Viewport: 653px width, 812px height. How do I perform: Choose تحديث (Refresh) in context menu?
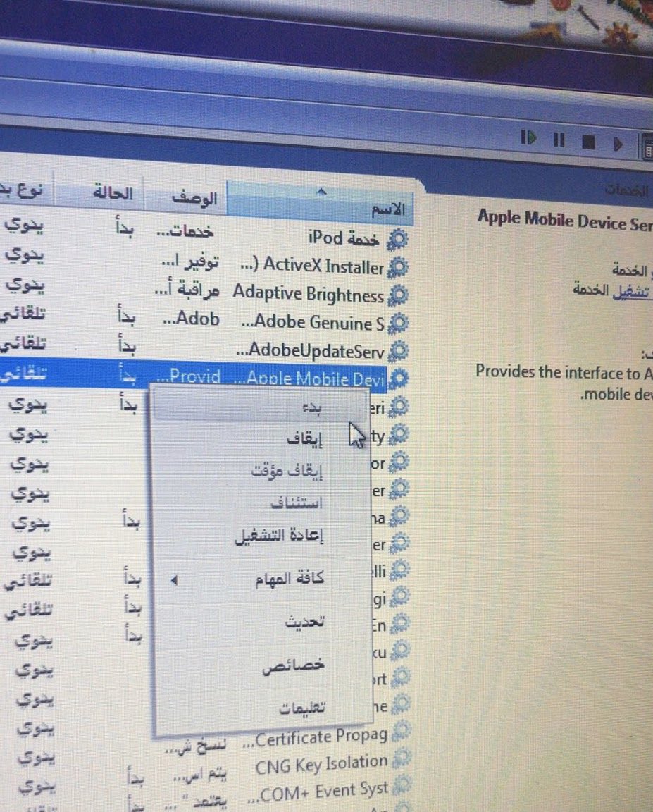(x=304, y=621)
